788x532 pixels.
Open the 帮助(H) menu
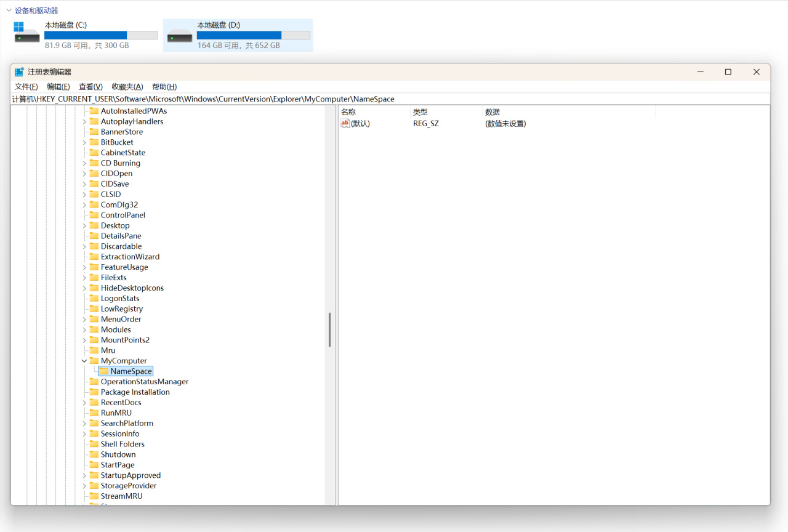(164, 87)
